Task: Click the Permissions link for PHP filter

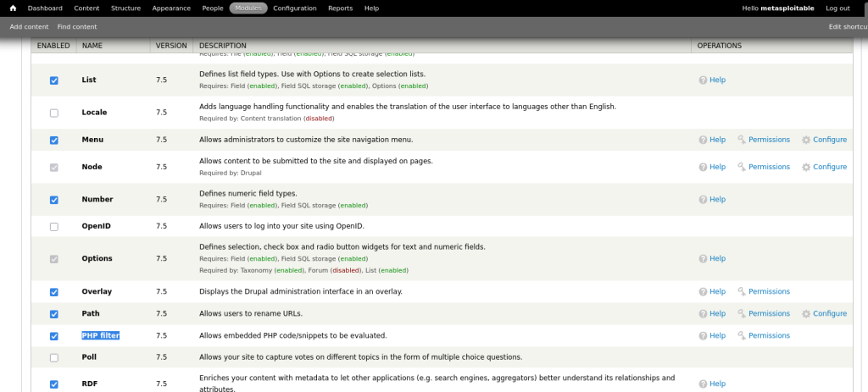Action: point(769,335)
